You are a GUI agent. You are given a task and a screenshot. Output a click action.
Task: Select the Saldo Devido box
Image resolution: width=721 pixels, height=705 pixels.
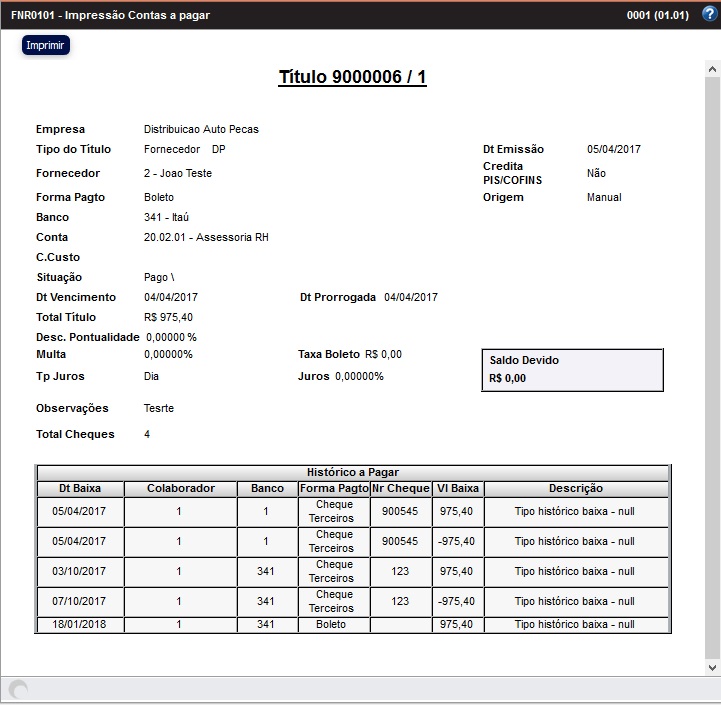point(572,370)
